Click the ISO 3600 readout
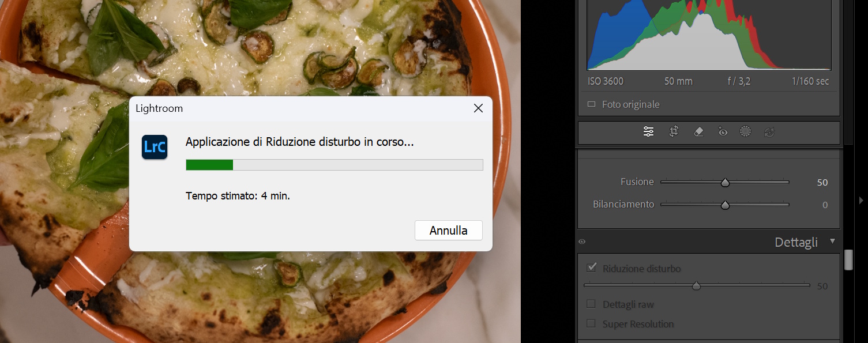The width and height of the screenshot is (868, 343). [x=606, y=81]
